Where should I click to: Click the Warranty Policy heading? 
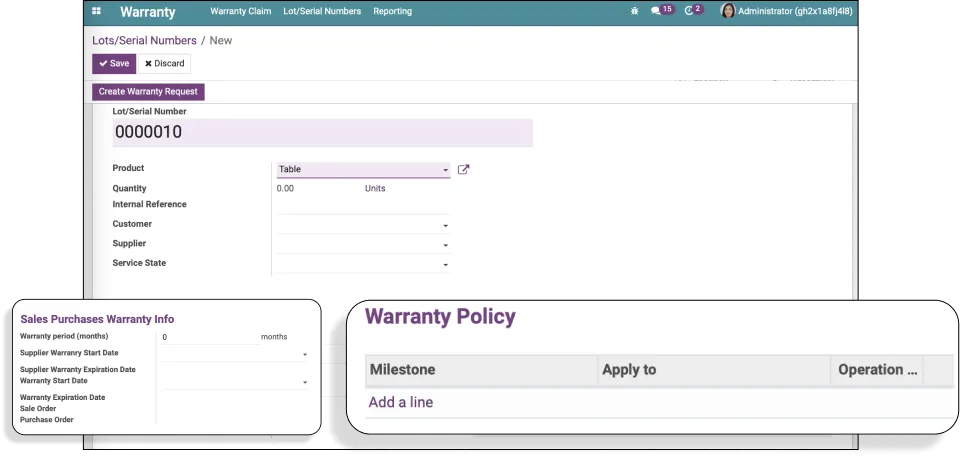tap(440, 316)
